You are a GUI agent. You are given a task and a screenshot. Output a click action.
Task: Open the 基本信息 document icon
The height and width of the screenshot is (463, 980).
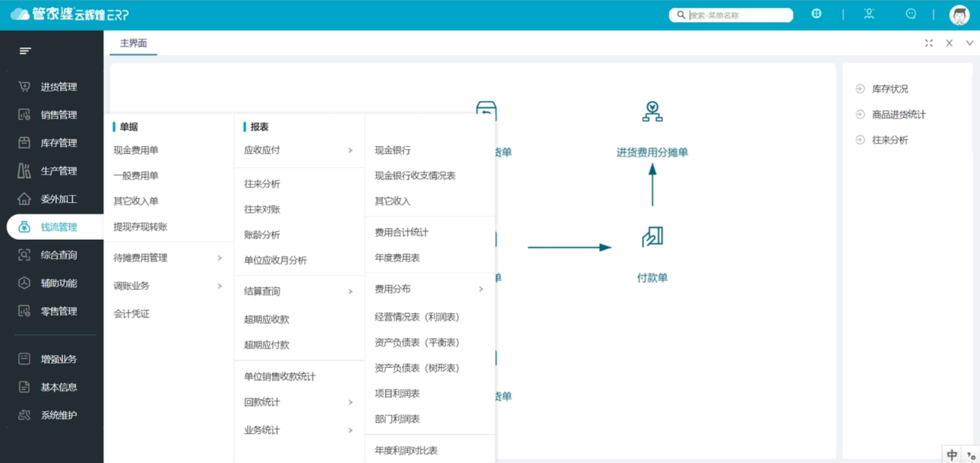tap(24, 387)
